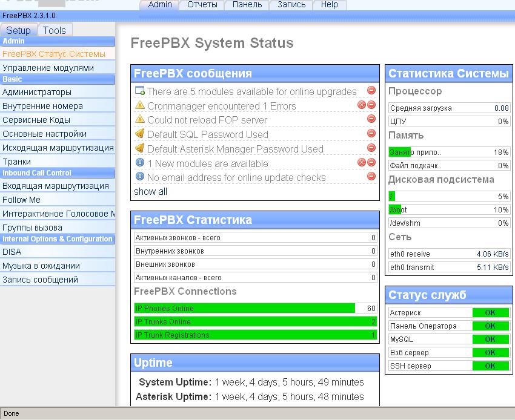
Task: Click the Астериск OK status
Action: click(x=490, y=313)
